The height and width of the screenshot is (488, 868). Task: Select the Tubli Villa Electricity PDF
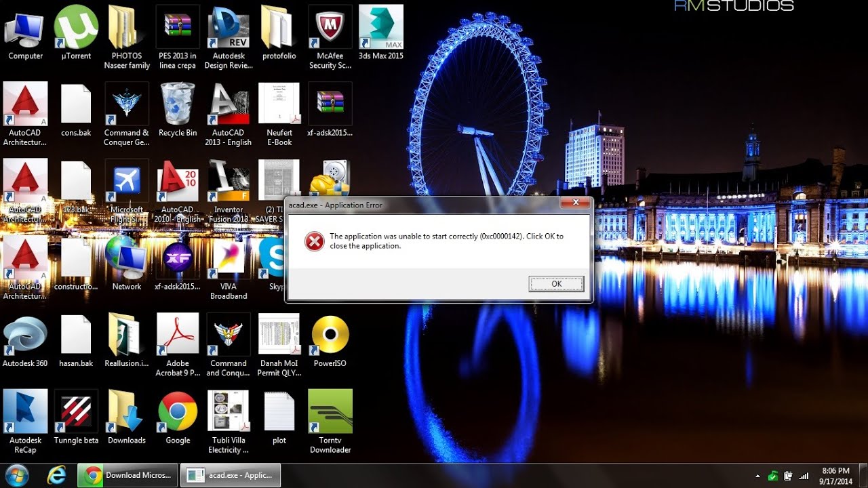pyautogui.click(x=229, y=422)
